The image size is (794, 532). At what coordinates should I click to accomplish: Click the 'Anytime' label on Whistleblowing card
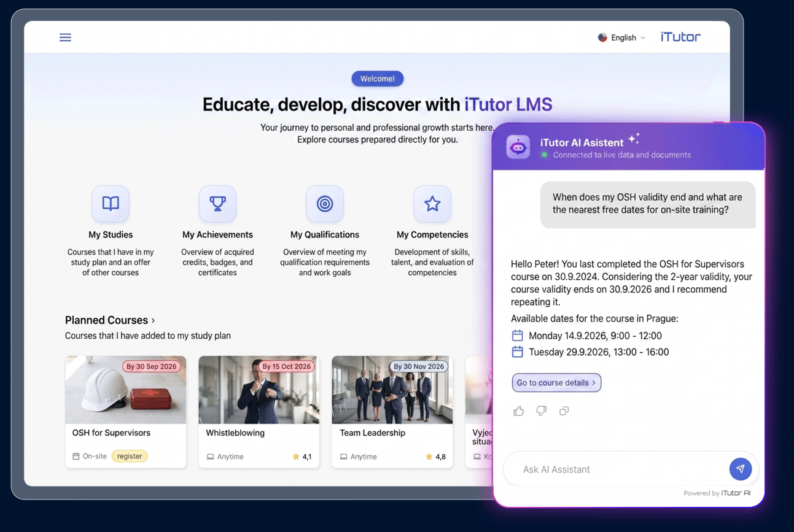click(230, 457)
